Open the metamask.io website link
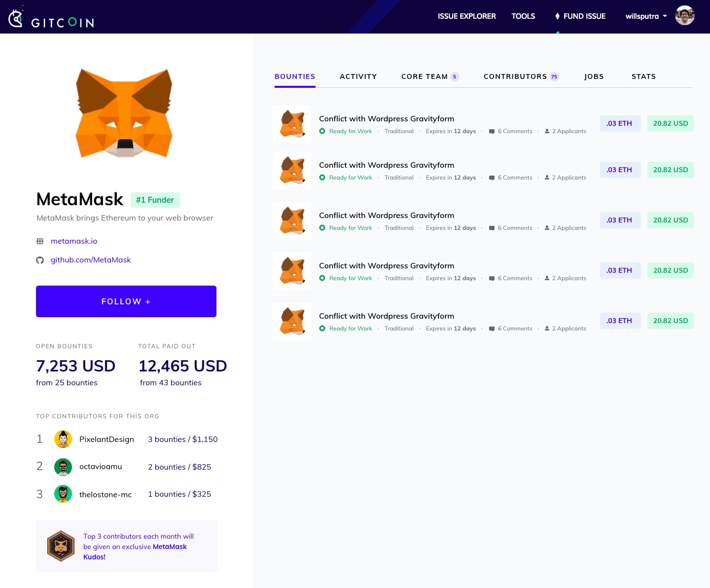This screenshot has height=588, width=710. (x=74, y=241)
